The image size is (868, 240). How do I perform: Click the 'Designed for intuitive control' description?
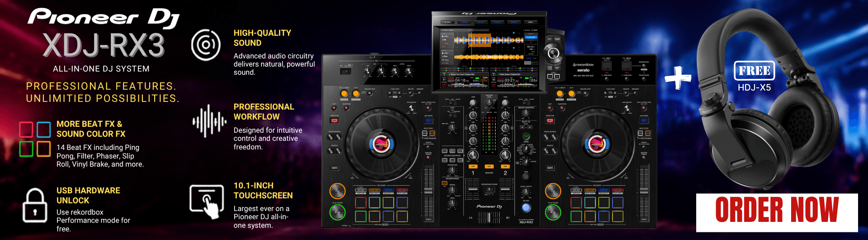tap(268, 139)
